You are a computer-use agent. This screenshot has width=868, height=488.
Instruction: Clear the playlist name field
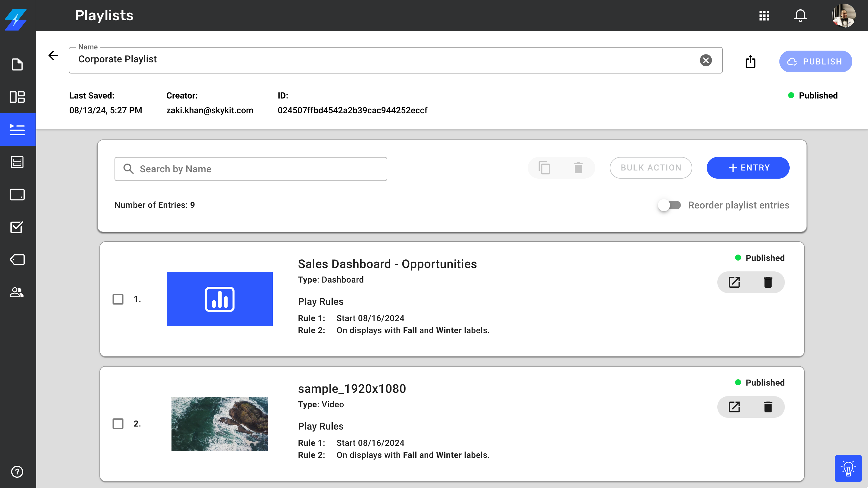click(x=706, y=60)
